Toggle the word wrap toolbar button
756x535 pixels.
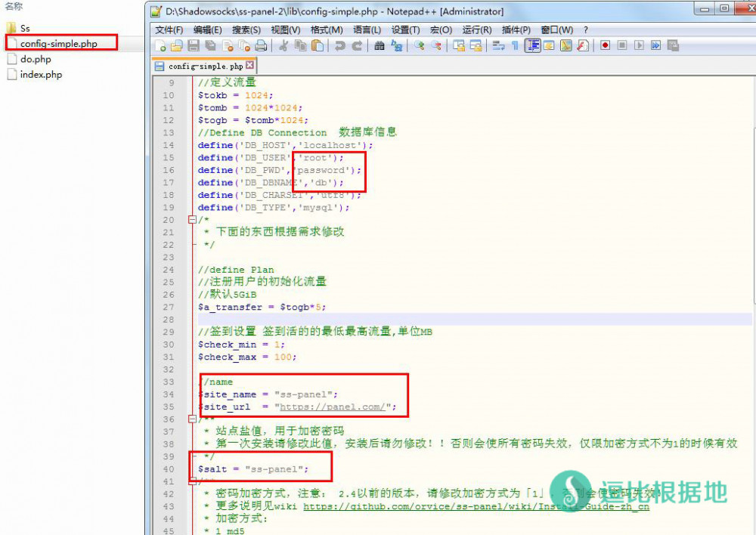coord(498,46)
